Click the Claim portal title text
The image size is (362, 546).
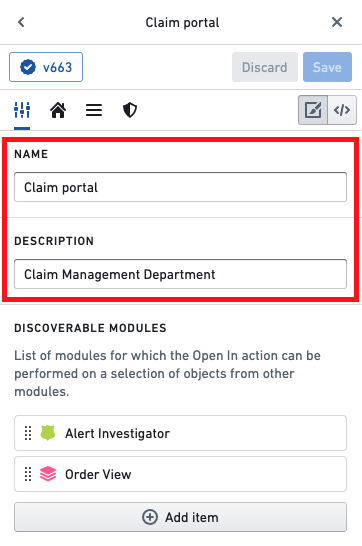point(182,23)
